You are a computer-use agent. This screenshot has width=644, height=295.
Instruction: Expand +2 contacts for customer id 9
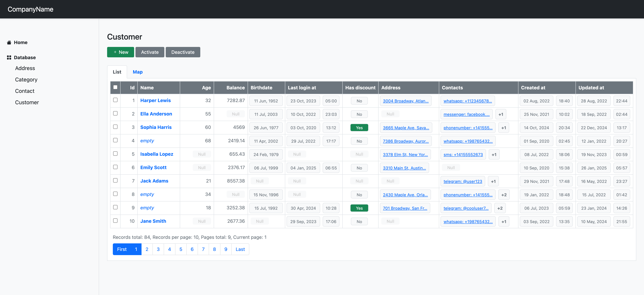pos(500,208)
